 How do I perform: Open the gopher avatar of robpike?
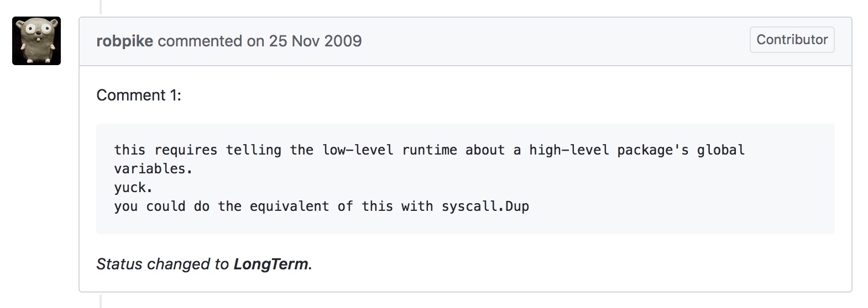pos(36,41)
